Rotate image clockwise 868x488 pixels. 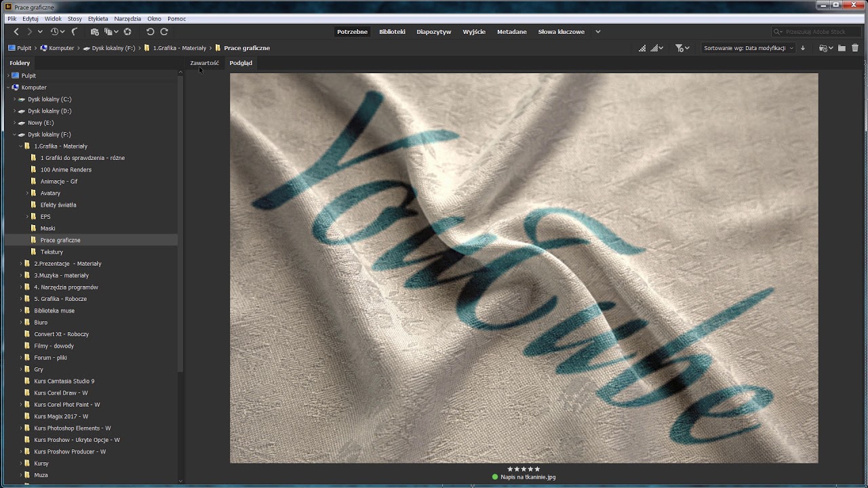pos(164,32)
